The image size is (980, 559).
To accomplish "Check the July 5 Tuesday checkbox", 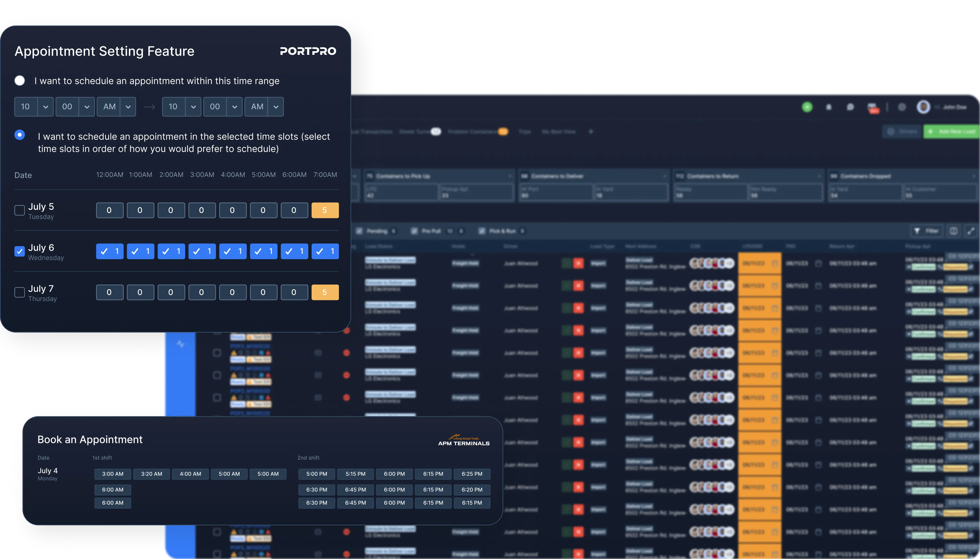I will (x=20, y=210).
